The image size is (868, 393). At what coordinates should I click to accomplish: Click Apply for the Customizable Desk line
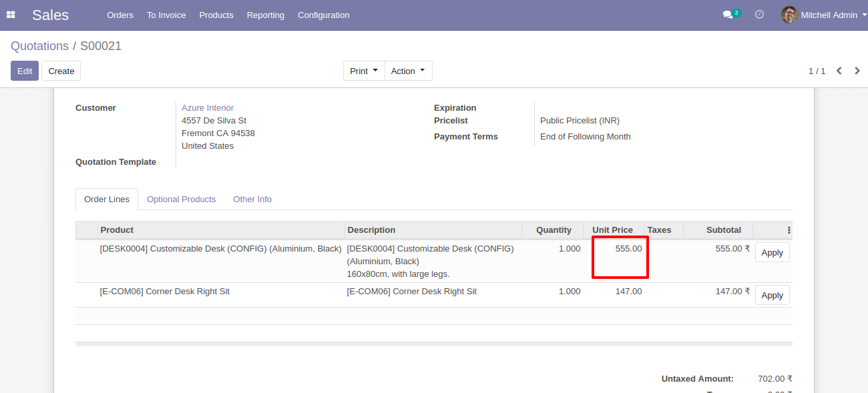coord(772,252)
